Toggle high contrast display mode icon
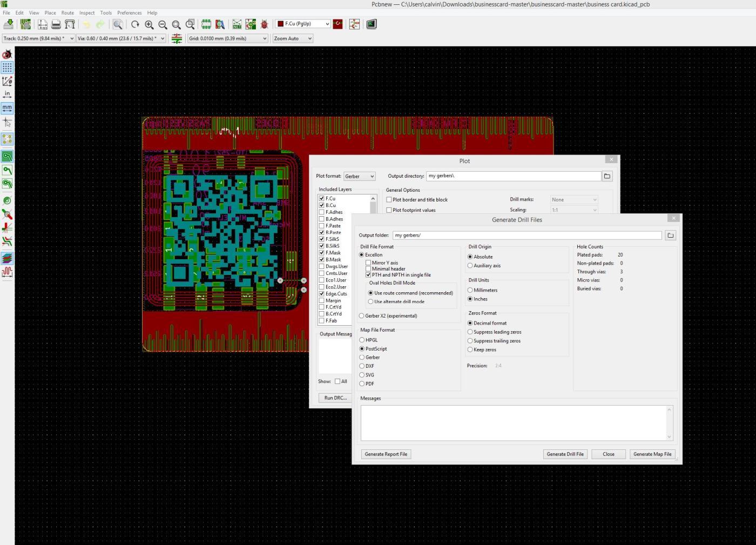 pyautogui.click(x=7, y=241)
